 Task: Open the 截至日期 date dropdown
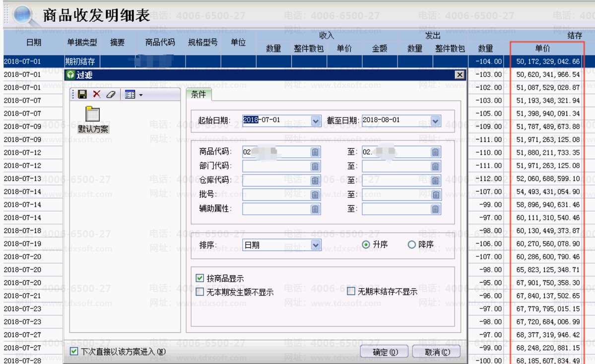click(x=435, y=121)
